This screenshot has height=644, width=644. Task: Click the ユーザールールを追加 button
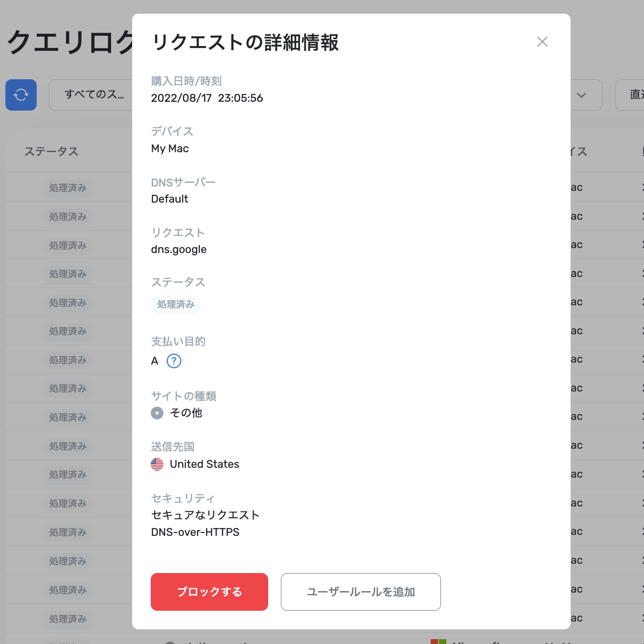point(361,592)
